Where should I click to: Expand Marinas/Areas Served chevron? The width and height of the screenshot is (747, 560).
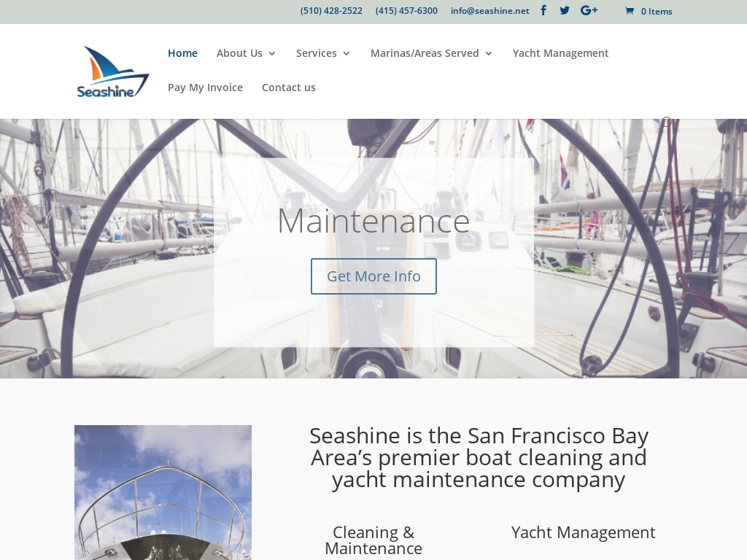tap(488, 53)
